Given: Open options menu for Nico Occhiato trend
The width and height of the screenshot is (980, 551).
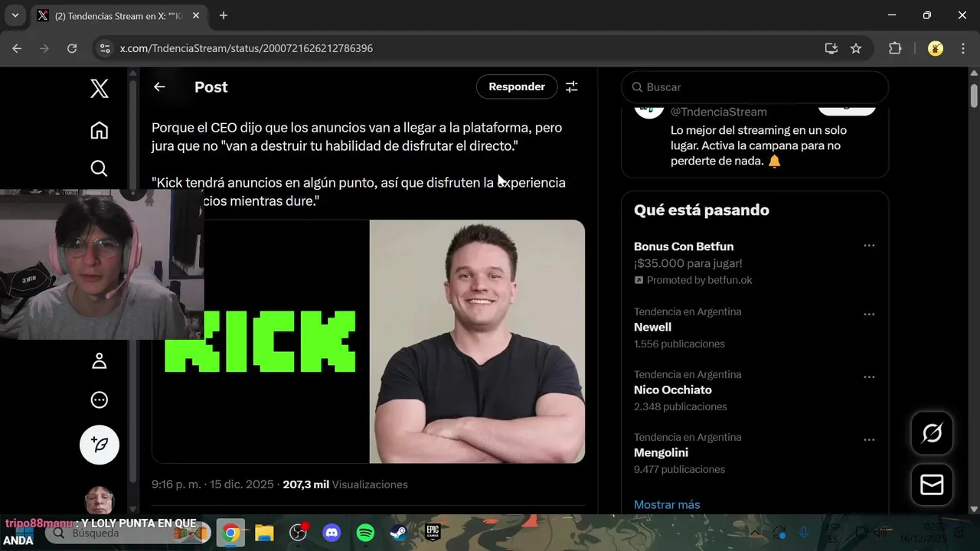Looking at the screenshot, I should pos(869,377).
